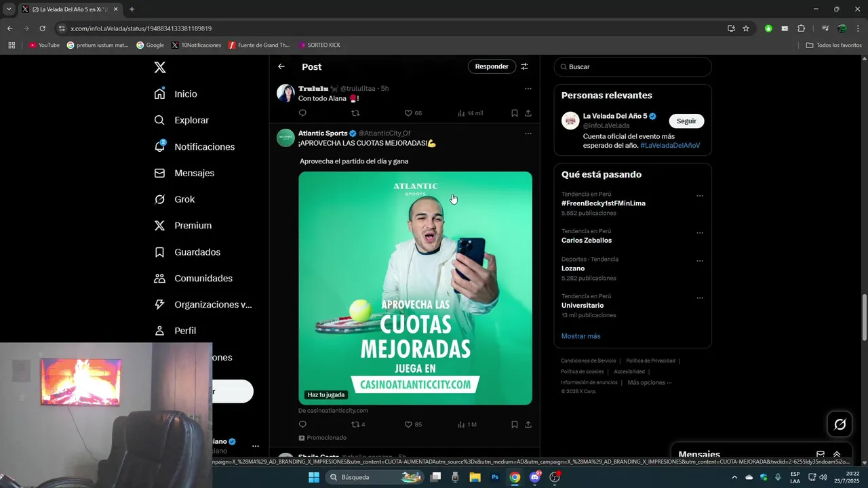
Task: View Atlantic Sports post 1 M views
Action: 467,425
